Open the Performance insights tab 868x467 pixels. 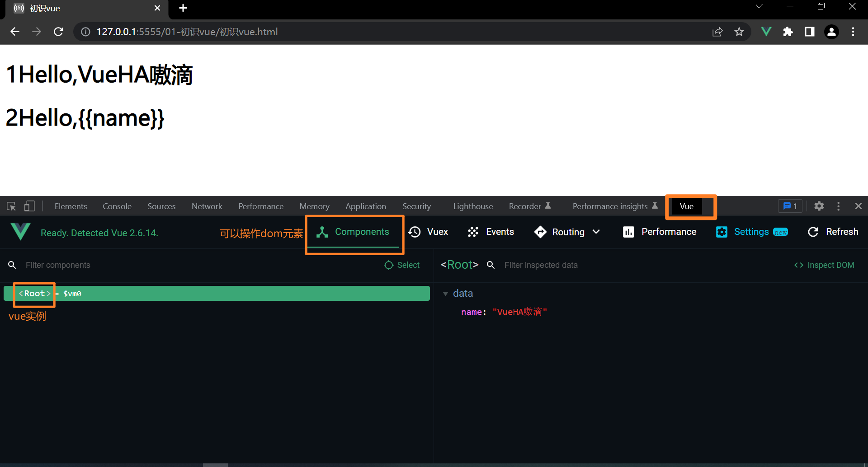pyautogui.click(x=615, y=206)
